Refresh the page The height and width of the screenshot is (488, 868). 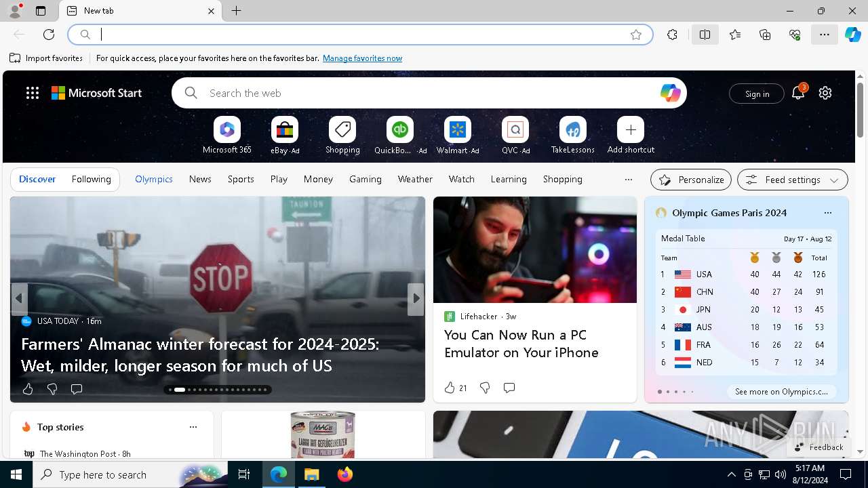49,35
